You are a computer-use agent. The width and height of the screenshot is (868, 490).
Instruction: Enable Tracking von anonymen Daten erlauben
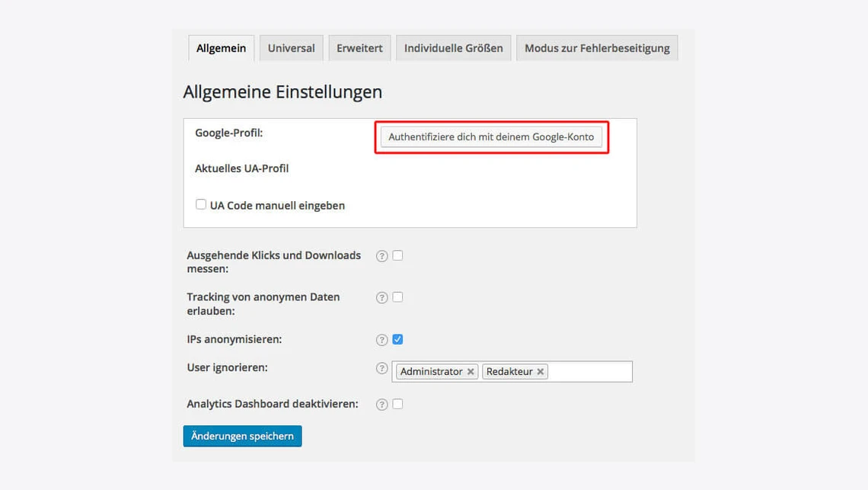(x=397, y=297)
